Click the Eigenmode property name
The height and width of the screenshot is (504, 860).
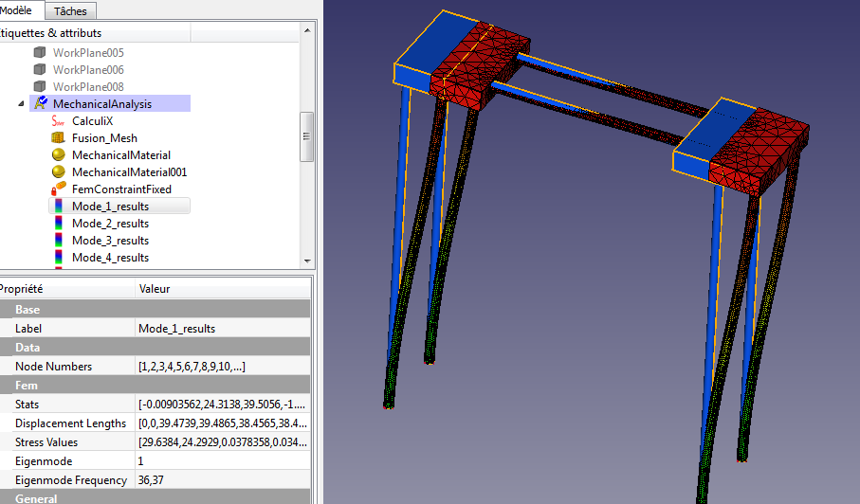click(44, 460)
